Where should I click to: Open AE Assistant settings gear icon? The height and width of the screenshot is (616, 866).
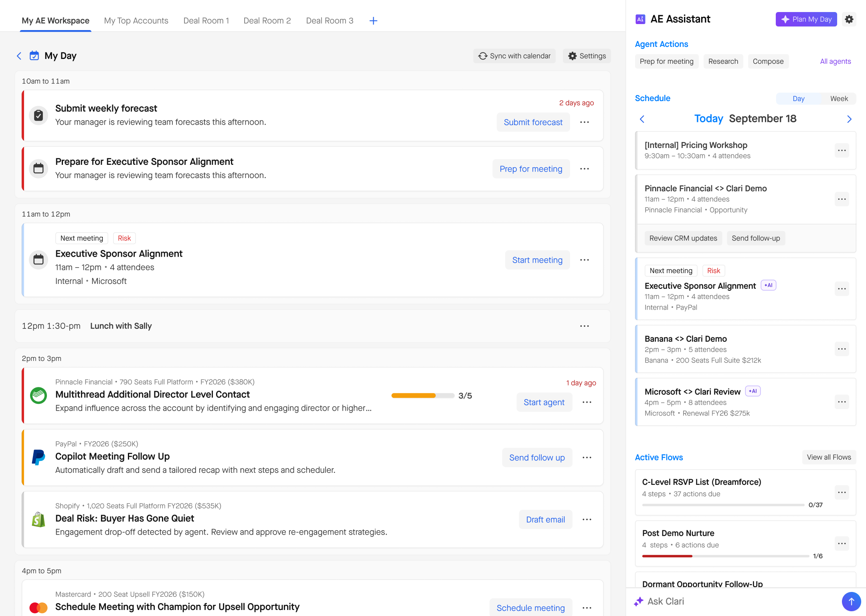[x=849, y=19]
